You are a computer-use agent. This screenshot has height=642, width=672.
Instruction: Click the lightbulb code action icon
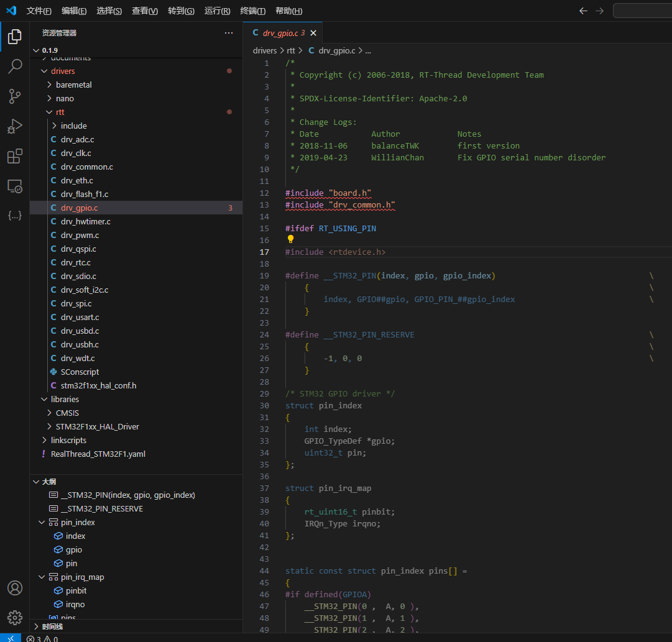290,240
